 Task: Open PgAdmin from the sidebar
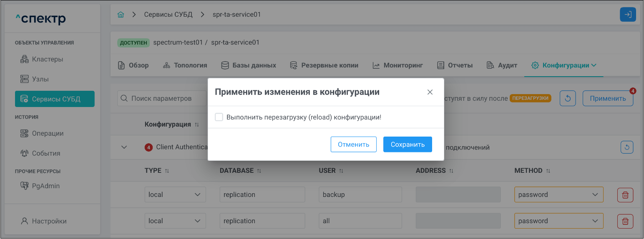(x=45, y=186)
